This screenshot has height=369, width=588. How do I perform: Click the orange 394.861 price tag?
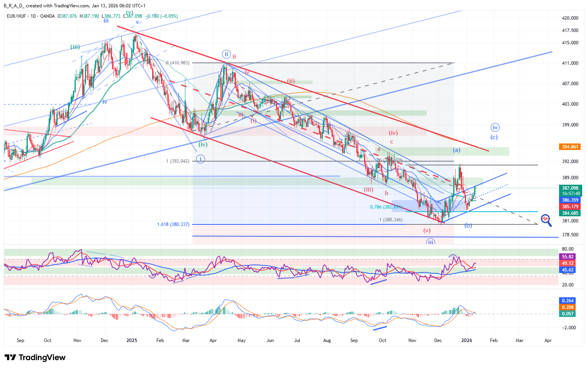coord(570,147)
